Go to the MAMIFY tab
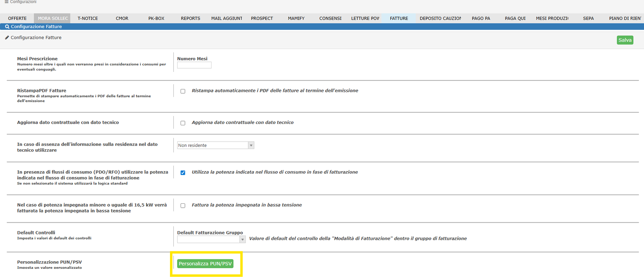 pos(296,18)
